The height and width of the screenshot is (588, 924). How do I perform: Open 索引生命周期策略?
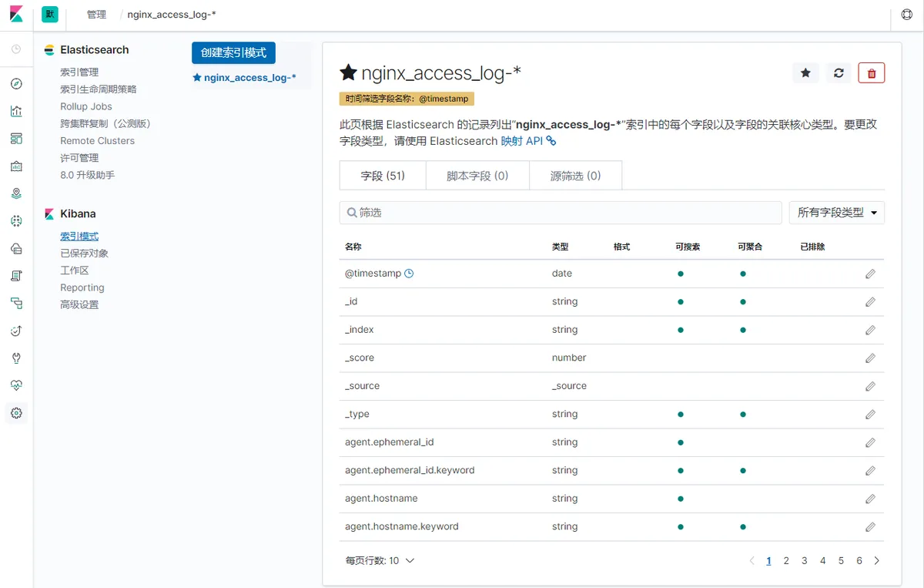point(99,89)
